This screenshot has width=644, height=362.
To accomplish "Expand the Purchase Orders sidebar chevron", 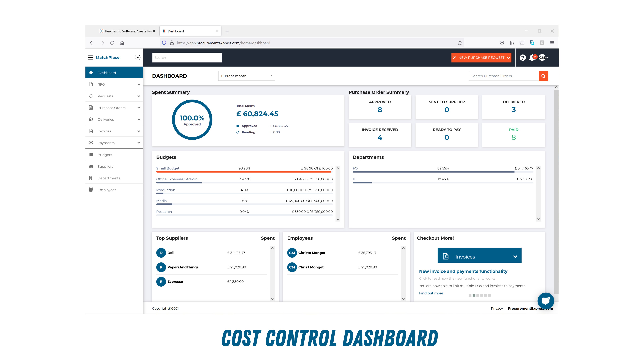I will (139, 108).
